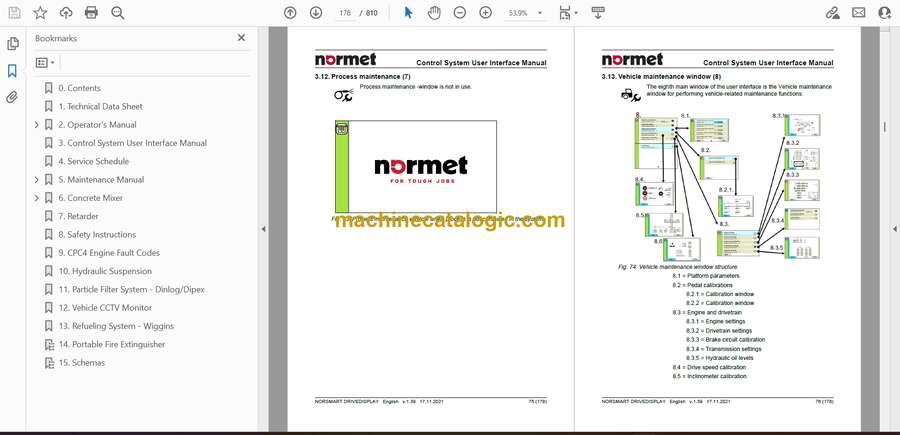This screenshot has height=435, width=900.
Task: Open bookmark 4. Service Schedule
Action: pos(94,161)
